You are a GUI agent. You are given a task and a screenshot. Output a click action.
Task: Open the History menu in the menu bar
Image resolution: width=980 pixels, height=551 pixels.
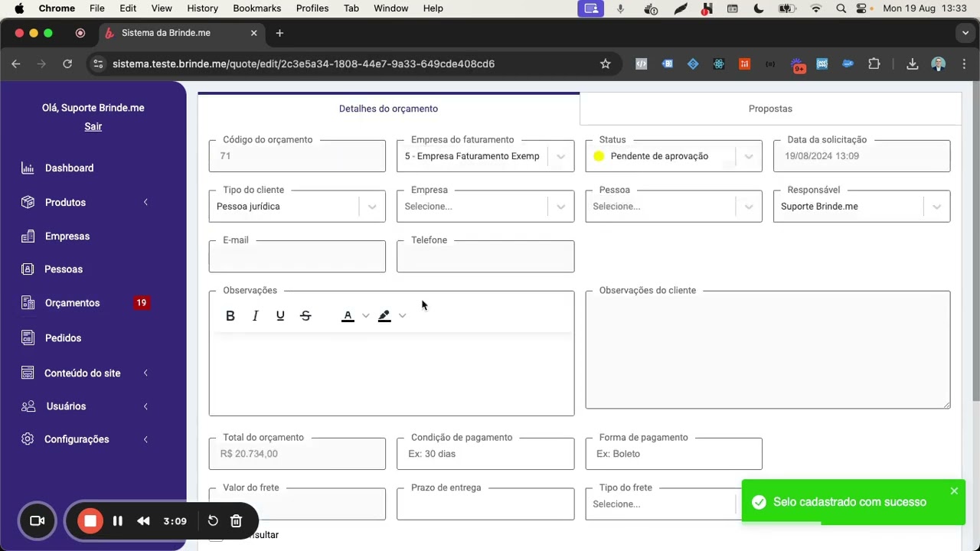(x=202, y=8)
